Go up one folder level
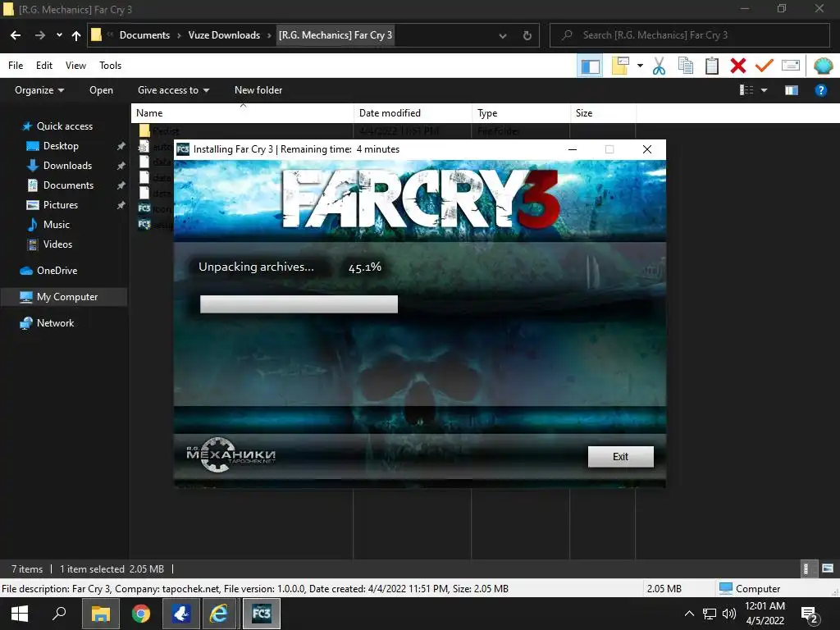The height and width of the screenshot is (630, 840). pos(76,35)
